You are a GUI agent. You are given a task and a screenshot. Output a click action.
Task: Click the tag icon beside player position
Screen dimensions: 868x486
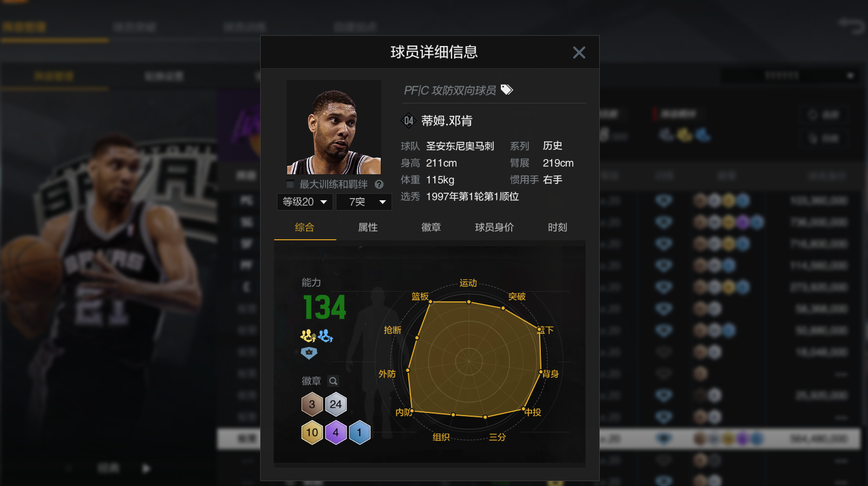(507, 90)
